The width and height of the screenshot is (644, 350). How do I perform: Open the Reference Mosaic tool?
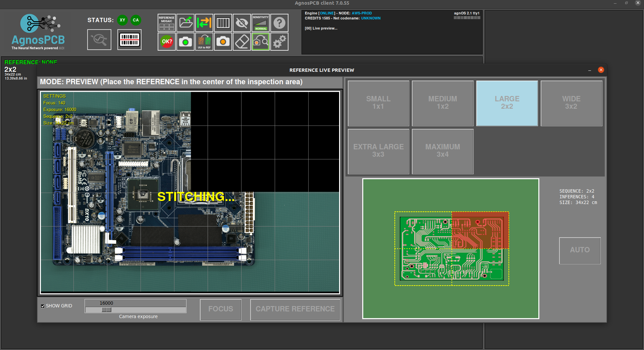pyautogui.click(x=167, y=23)
